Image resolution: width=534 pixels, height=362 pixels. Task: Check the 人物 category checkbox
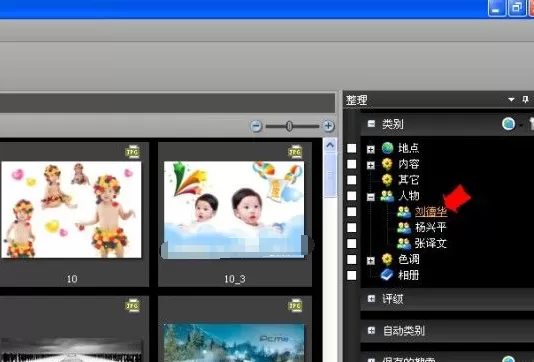352,196
